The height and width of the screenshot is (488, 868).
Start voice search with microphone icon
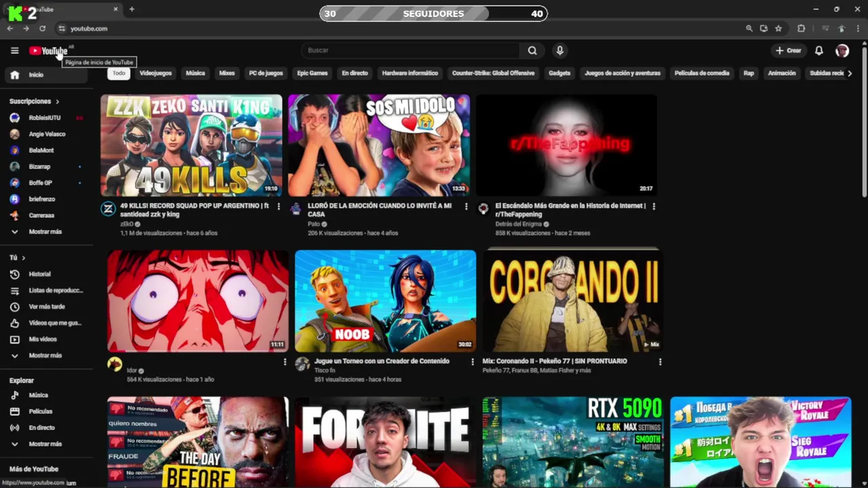click(x=559, y=50)
